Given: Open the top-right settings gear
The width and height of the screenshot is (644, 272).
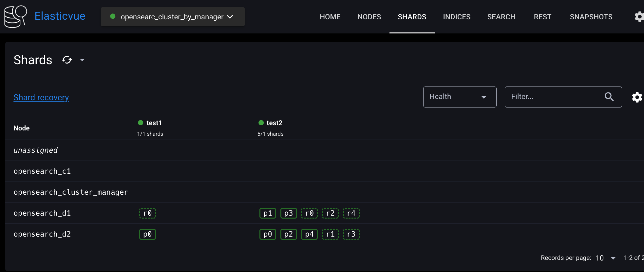Looking at the screenshot, I should 639,17.
